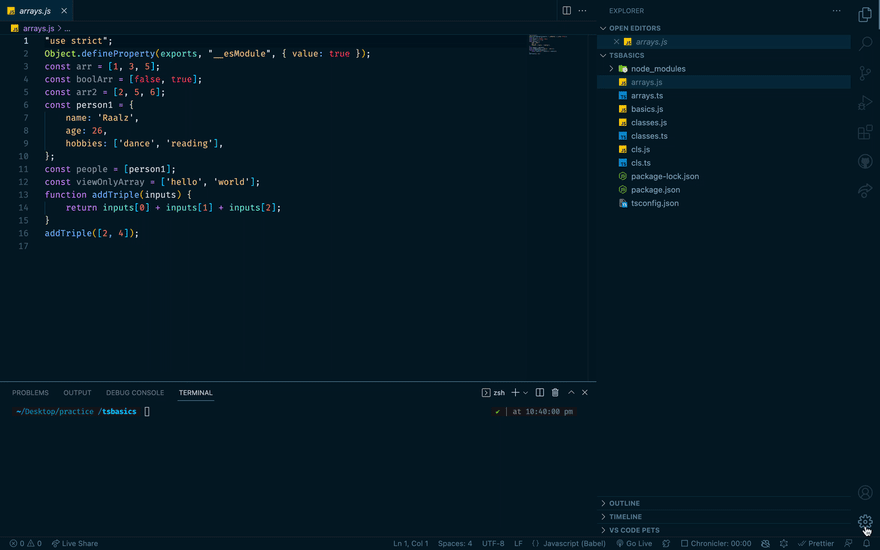Image resolution: width=880 pixels, height=550 pixels.
Task: Start Live Share from status bar
Action: (x=75, y=543)
